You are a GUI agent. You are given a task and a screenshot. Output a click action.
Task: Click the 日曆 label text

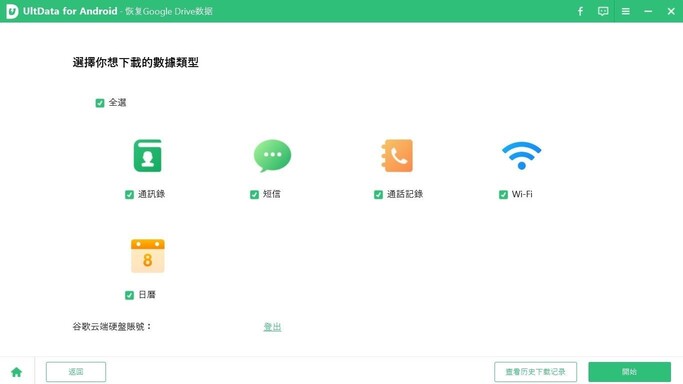(x=147, y=295)
